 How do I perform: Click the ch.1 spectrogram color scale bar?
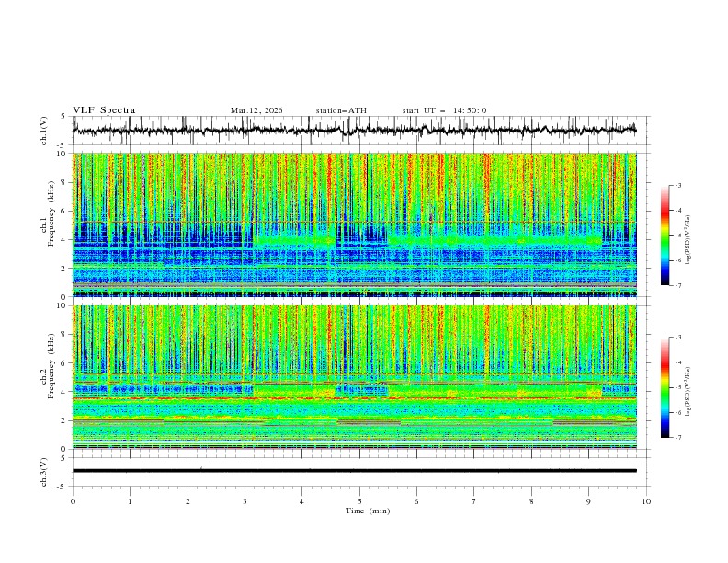pos(665,236)
